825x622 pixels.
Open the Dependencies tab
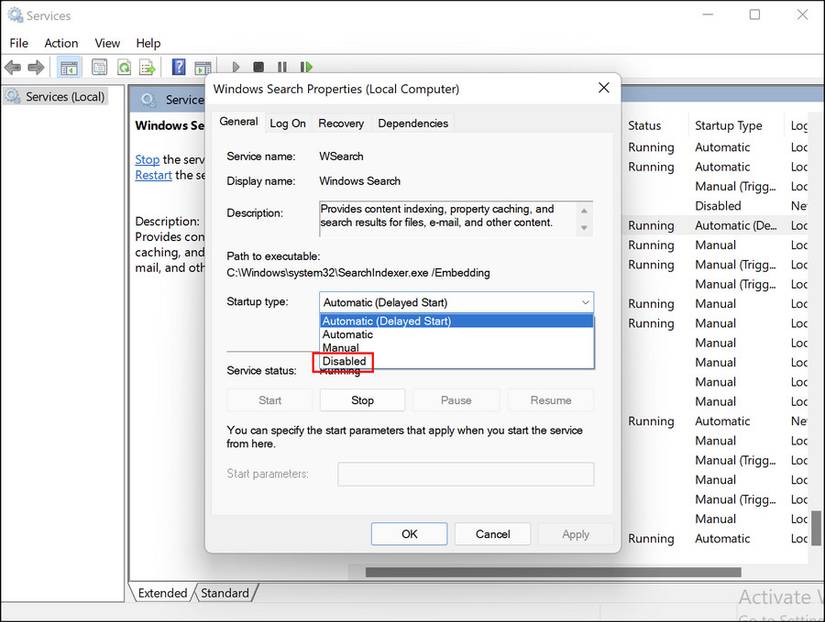tap(413, 123)
